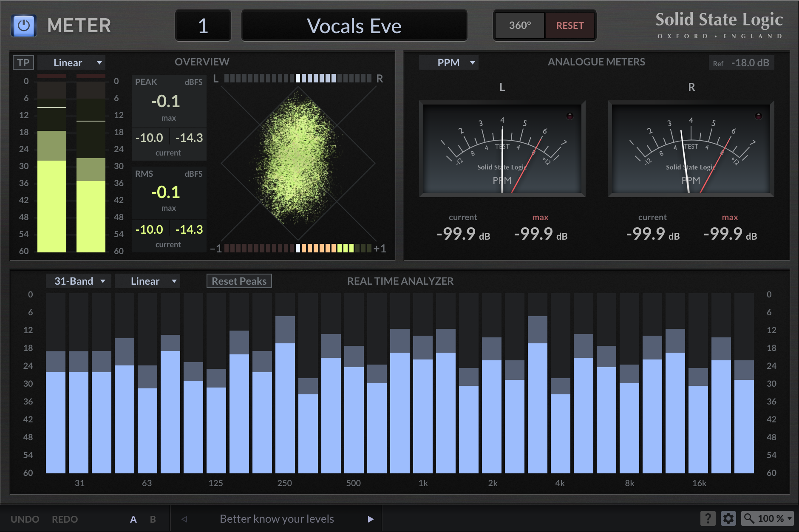Image resolution: width=799 pixels, height=532 pixels.
Task: Open the settings gear icon
Action: click(728, 518)
